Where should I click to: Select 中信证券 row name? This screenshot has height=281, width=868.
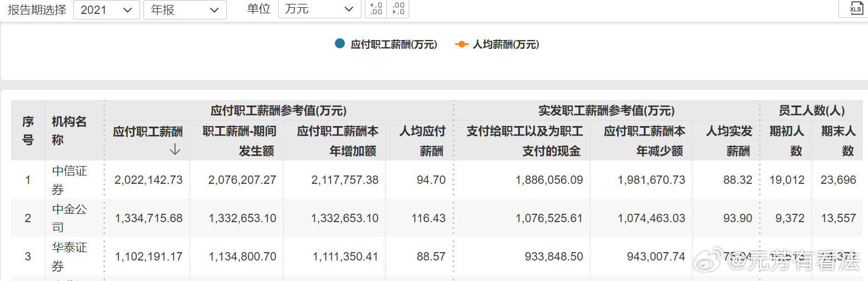pyautogui.click(x=70, y=180)
